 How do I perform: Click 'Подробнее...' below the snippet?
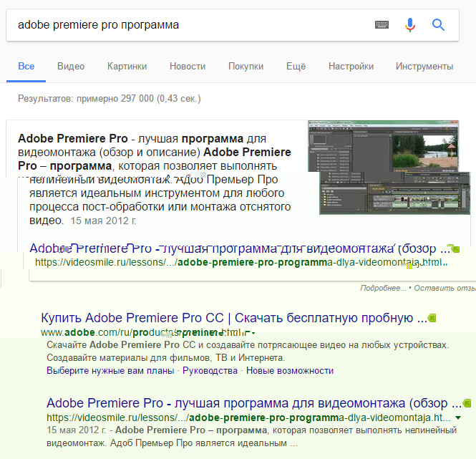coord(383,288)
